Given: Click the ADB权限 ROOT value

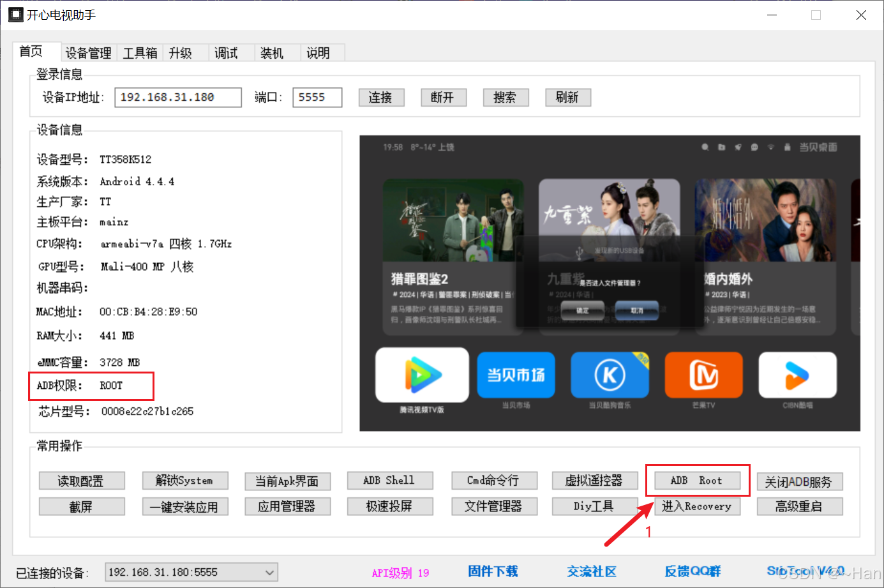Looking at the screenshot, I should pos(110,386).
